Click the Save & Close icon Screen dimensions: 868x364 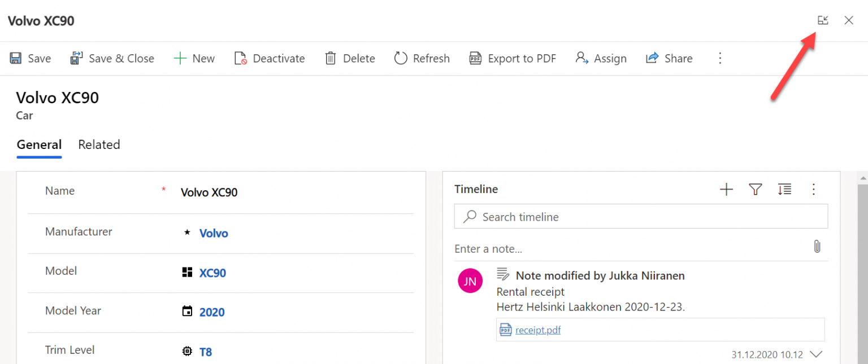point(76,58)
